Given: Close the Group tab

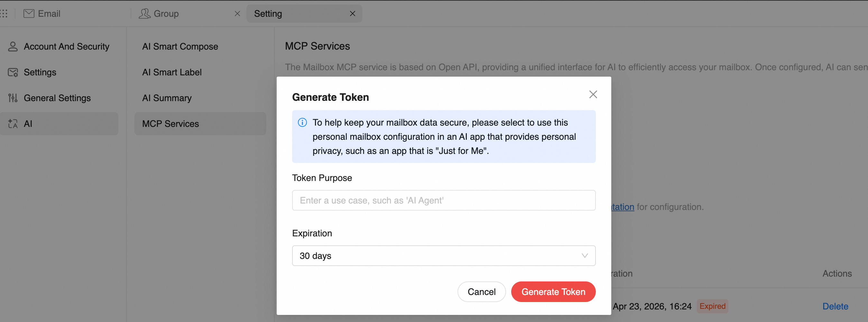Looking at the screenshot, I should [x=237, y=14].
